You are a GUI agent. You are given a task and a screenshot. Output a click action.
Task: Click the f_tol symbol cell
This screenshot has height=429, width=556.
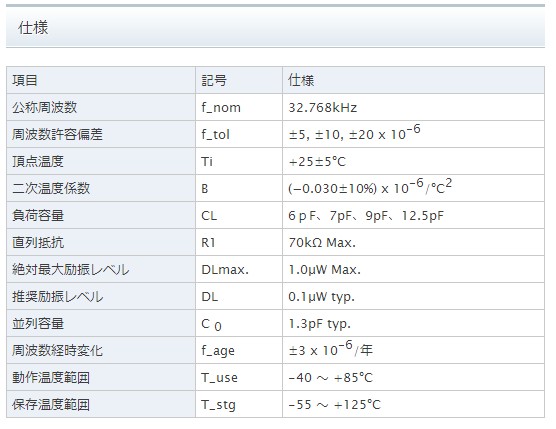[239, 134]
